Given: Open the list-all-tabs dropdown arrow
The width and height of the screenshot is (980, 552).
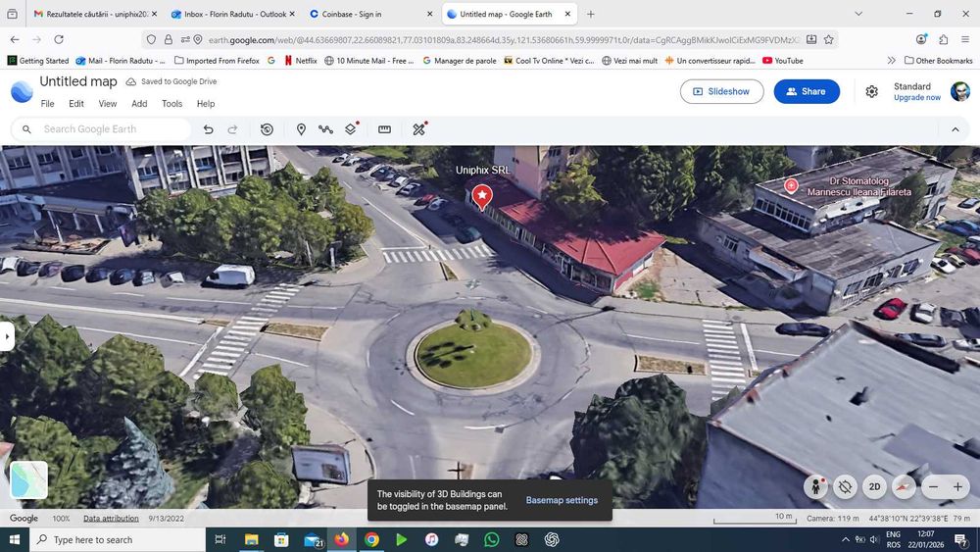Looking at the screenshot, I should click(858, 14).
